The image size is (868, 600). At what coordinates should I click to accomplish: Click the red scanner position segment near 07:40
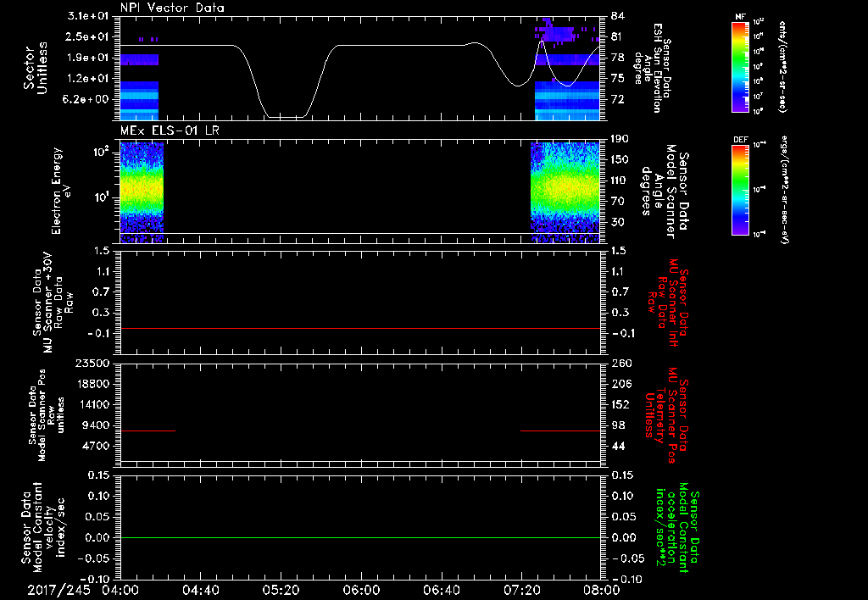(x=561, y=431)
